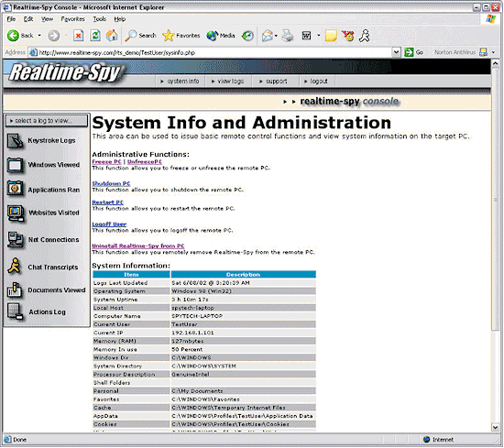Open the Keystroke Logs icon
Image resolution: width=504 pixels, height=448 pixels.
tap(15, 141)
